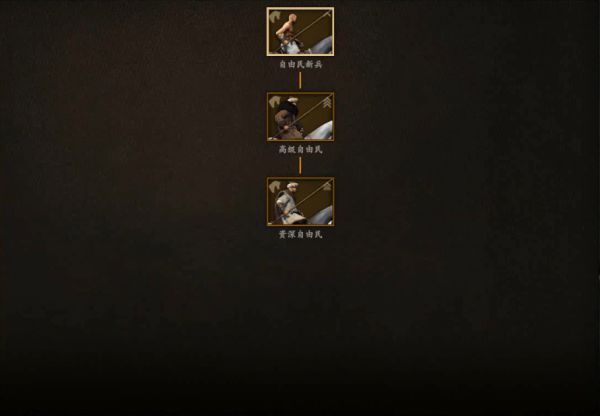The height and width of the screenshot is (416, 600).
Task: Select the 自由民新兵 troop card
Action: click(300, 32)
